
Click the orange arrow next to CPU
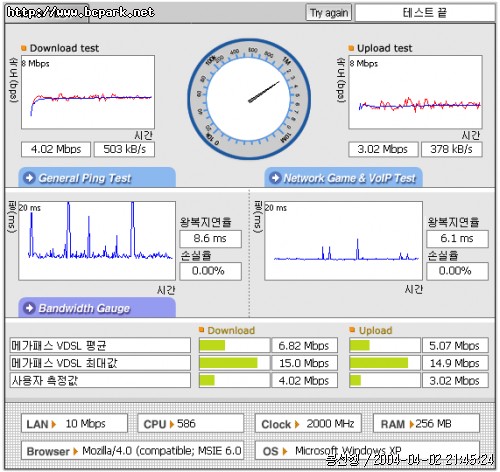click(172, 424)
